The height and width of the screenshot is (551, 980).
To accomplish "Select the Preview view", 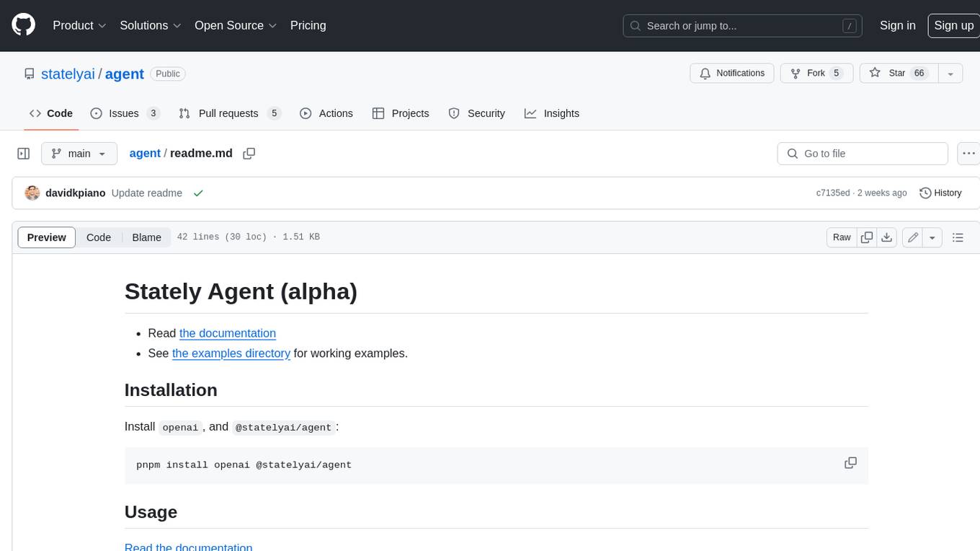I will [x=47, y=237].
